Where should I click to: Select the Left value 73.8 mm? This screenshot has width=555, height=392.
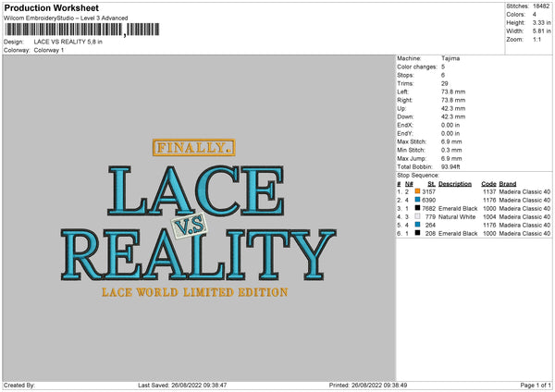pyautogui.click(x=453, y=92)
